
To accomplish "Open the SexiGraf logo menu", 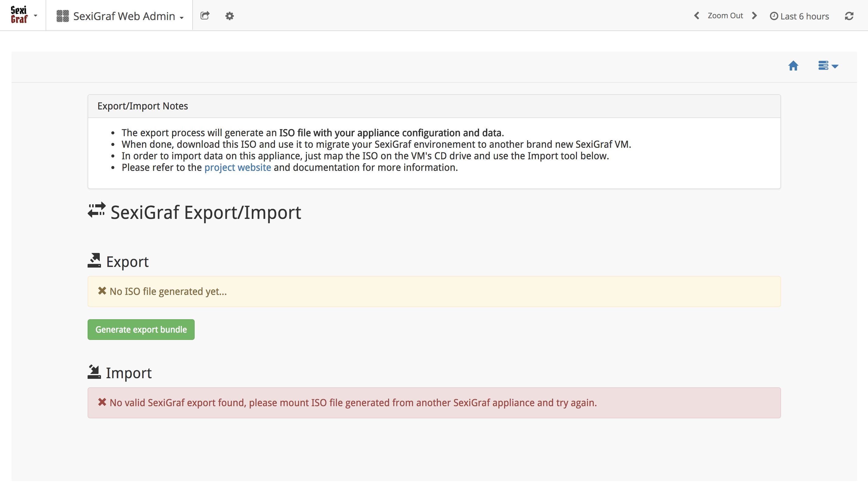I will [x=23, y=16].
